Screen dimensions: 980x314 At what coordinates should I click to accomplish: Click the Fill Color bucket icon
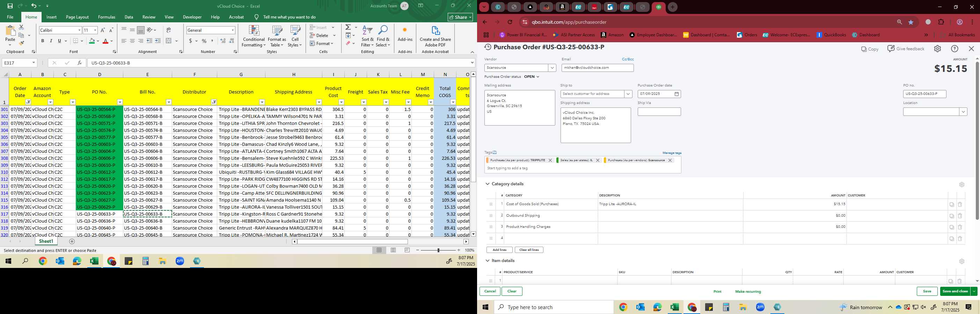92,41
